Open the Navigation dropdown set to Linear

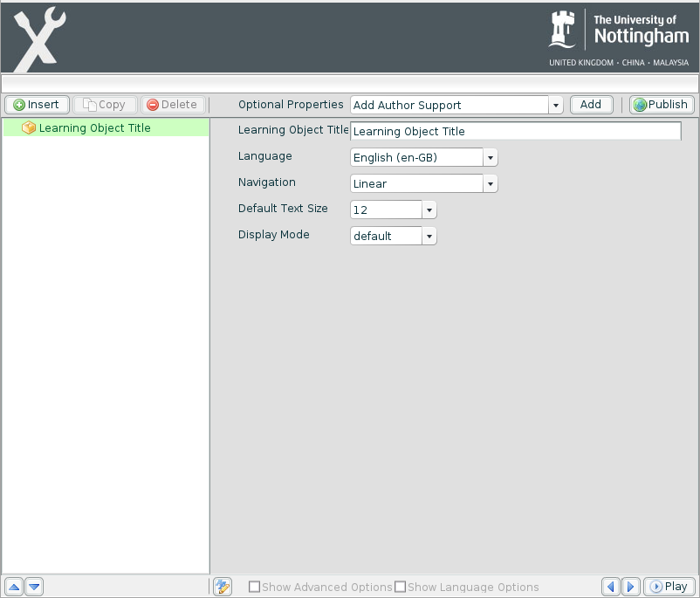[x=490, y=183]
